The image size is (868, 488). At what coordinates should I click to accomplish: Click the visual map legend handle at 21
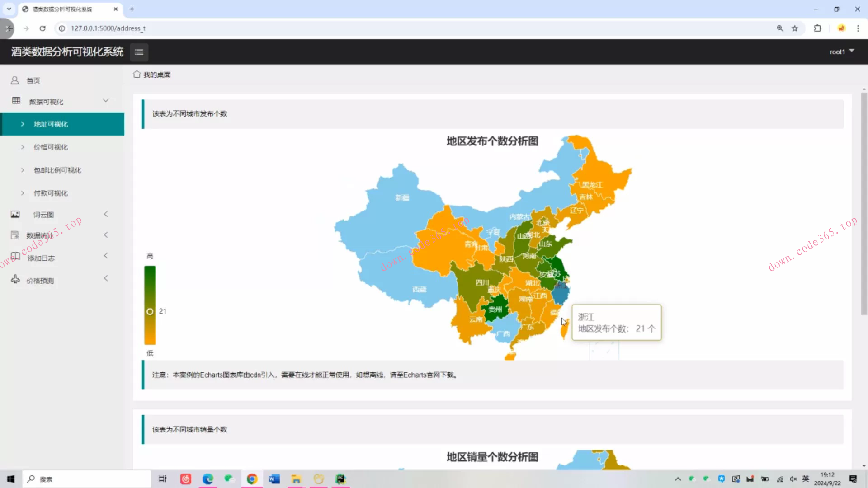[150, 311]
